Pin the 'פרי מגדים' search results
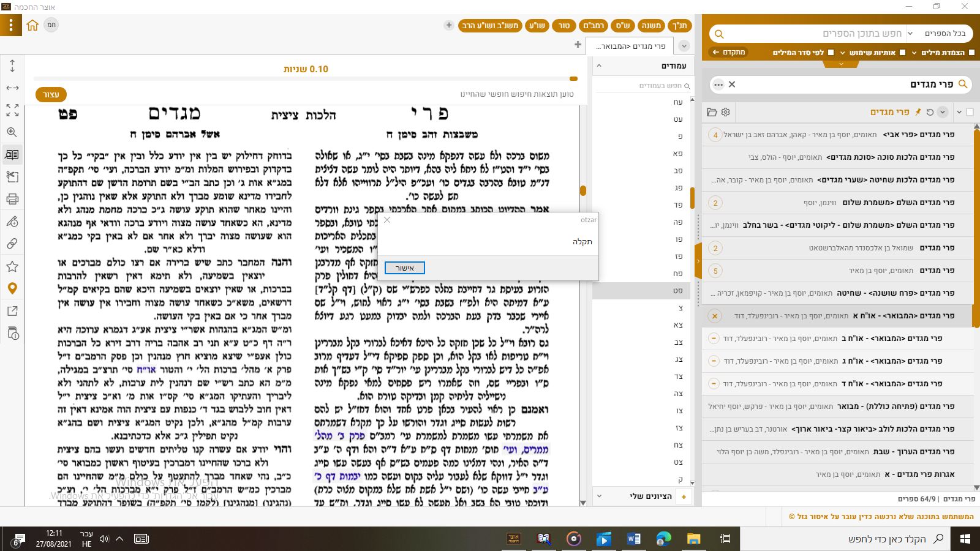980x551 pixels. point(918,112)
